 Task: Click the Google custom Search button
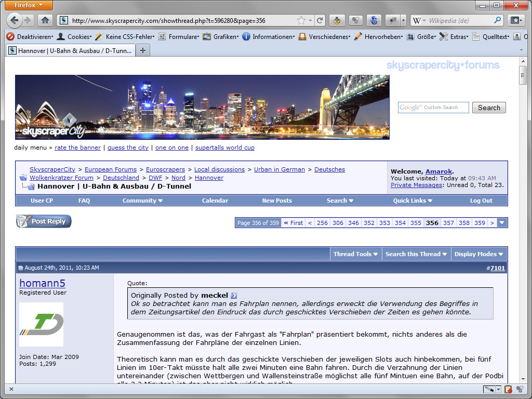pyautogui.click(x=489, y=108)
